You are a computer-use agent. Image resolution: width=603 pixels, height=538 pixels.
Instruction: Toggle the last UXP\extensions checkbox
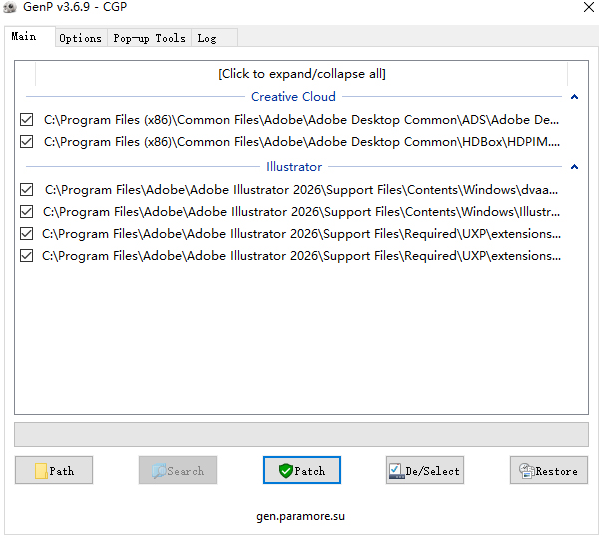coord(27,256)
